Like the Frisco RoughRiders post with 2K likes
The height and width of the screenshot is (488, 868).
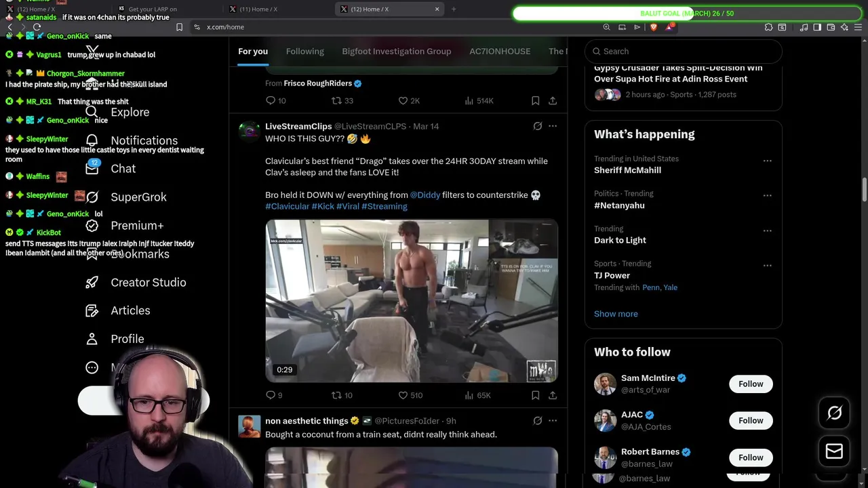(x=409, y=100)
